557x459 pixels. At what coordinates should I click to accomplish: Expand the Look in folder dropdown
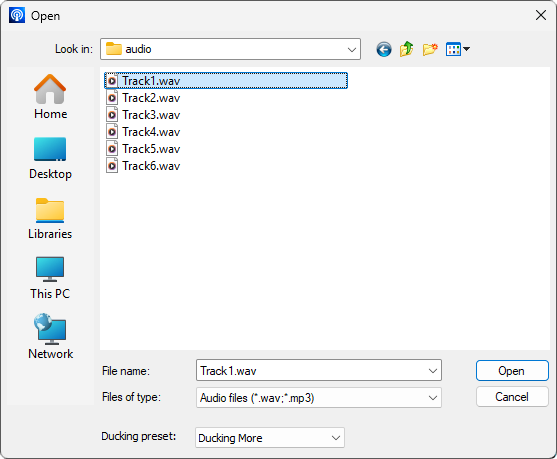pyautogui.click(x=352, y=49)
